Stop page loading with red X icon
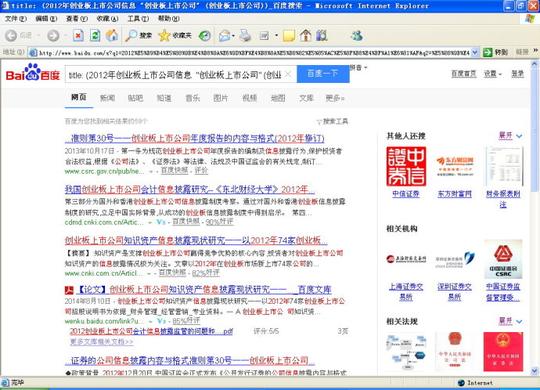540x390 pixels. point(79,35)
